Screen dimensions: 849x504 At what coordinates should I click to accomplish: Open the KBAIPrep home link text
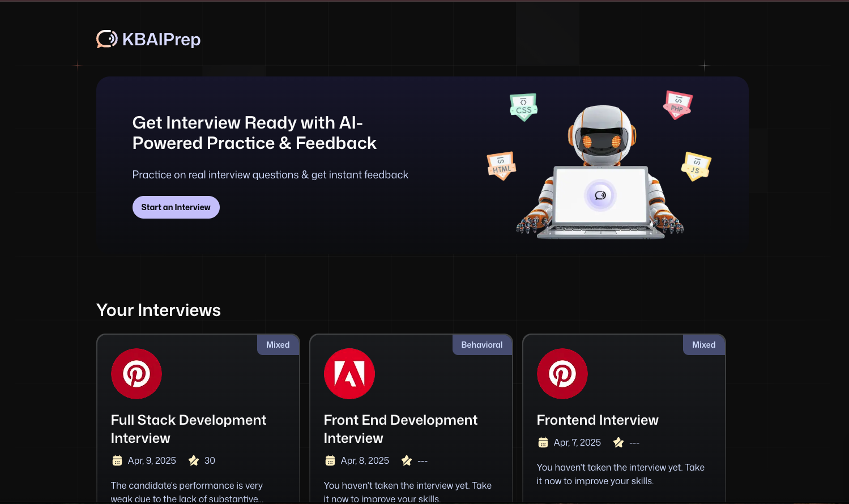[x=161, y=39]
